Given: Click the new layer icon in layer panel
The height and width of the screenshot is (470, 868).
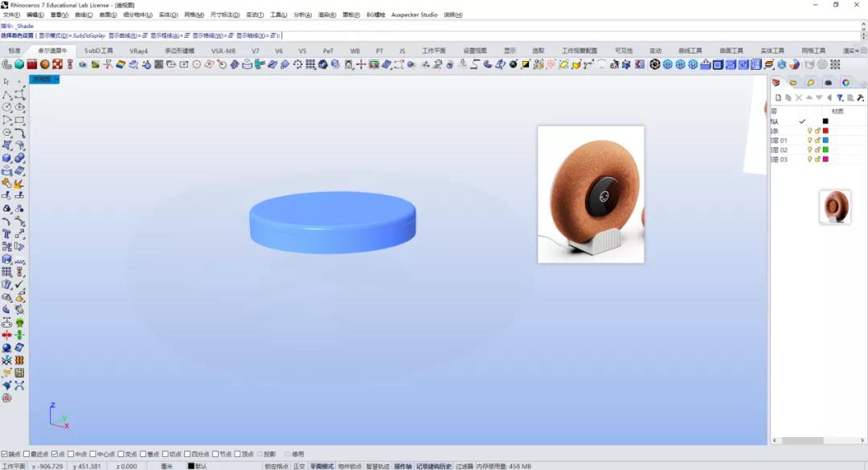Looking at the screenshot, I should click(778, 97).
